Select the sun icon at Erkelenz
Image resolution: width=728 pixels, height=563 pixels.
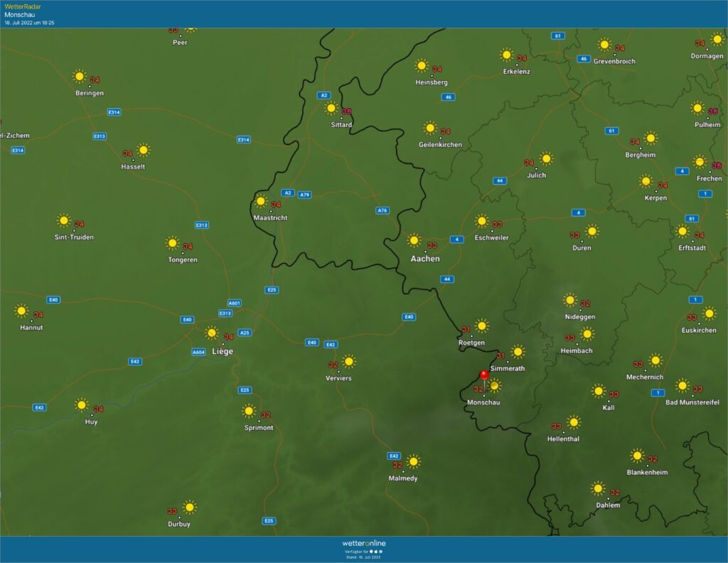(506, 55)
